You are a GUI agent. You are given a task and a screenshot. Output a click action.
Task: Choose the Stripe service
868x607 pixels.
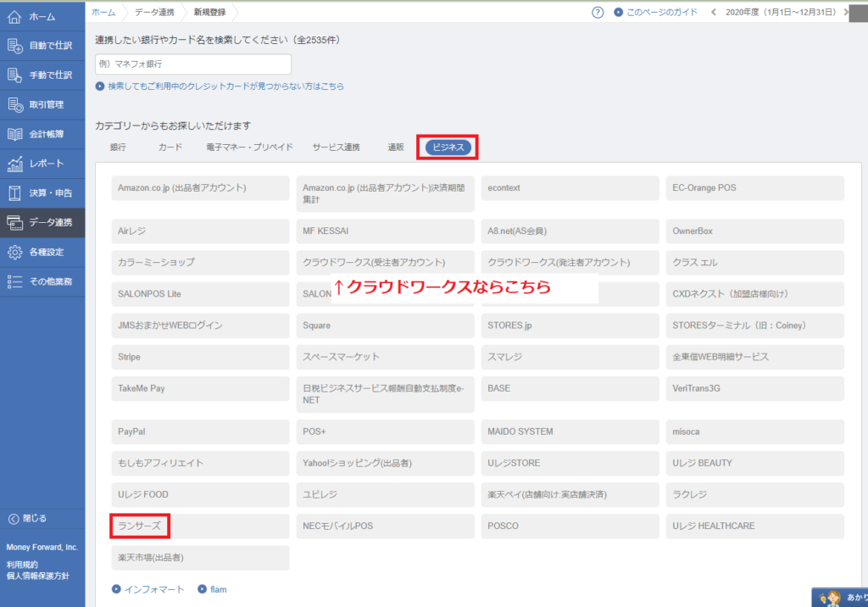(200, 357)
